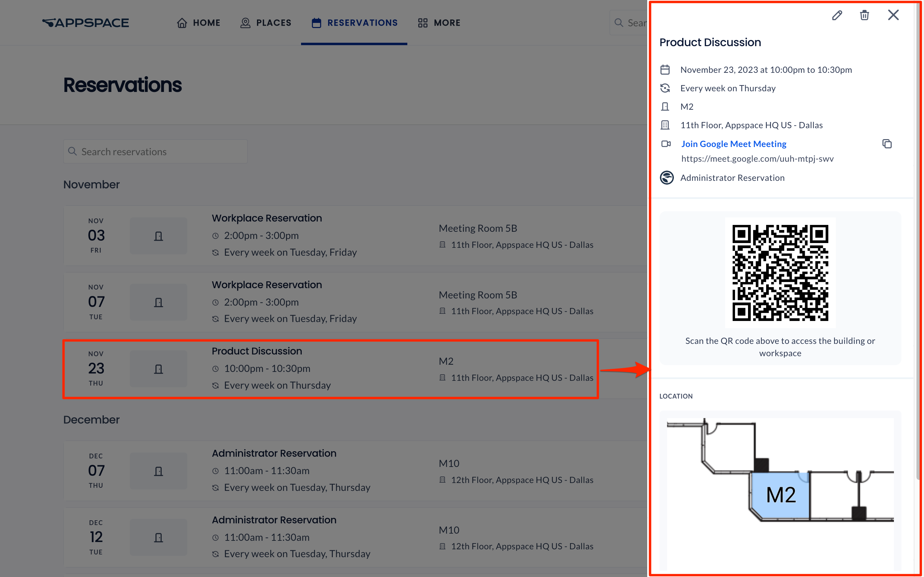Focus the Search reservations field
The width and height of the screenshot is (924, 577).
155,151
